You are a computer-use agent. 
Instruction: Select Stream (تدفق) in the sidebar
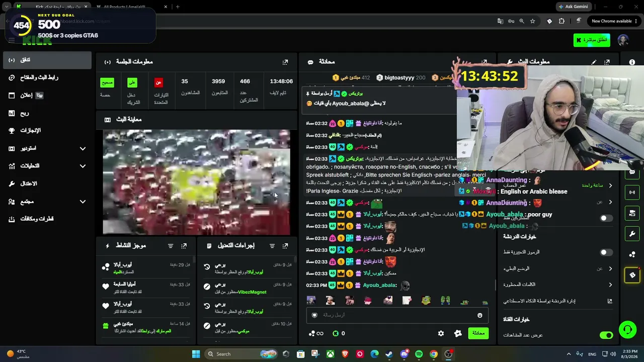pos(47,60)
